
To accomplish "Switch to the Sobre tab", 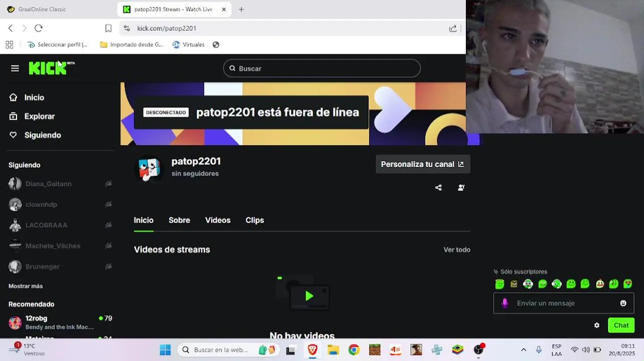I will pos(179,220).
